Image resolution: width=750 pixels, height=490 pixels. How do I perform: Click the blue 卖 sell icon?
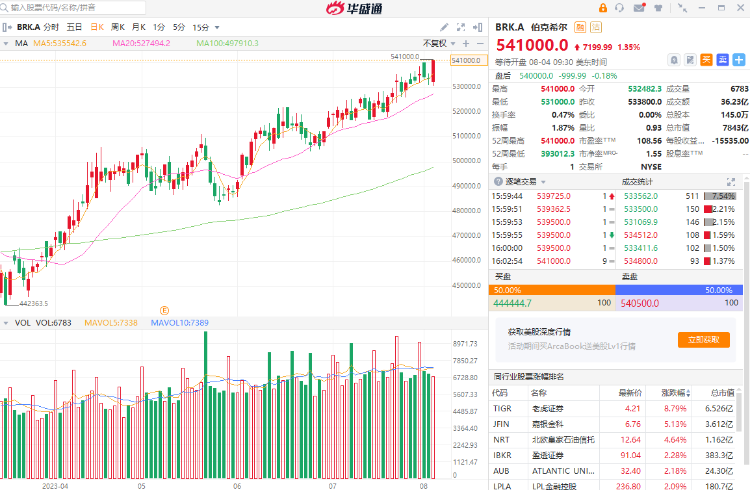pyautogui.click(x=723, y=60)
